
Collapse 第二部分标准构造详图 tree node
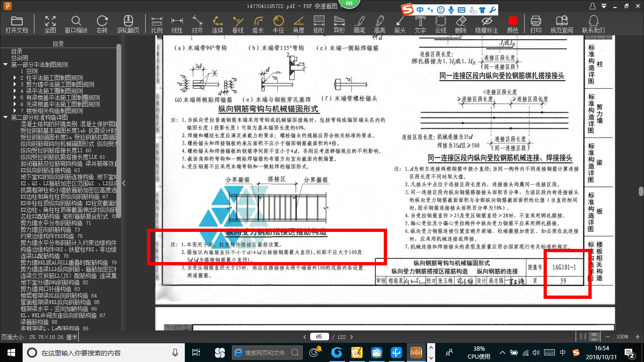(6, 117)
